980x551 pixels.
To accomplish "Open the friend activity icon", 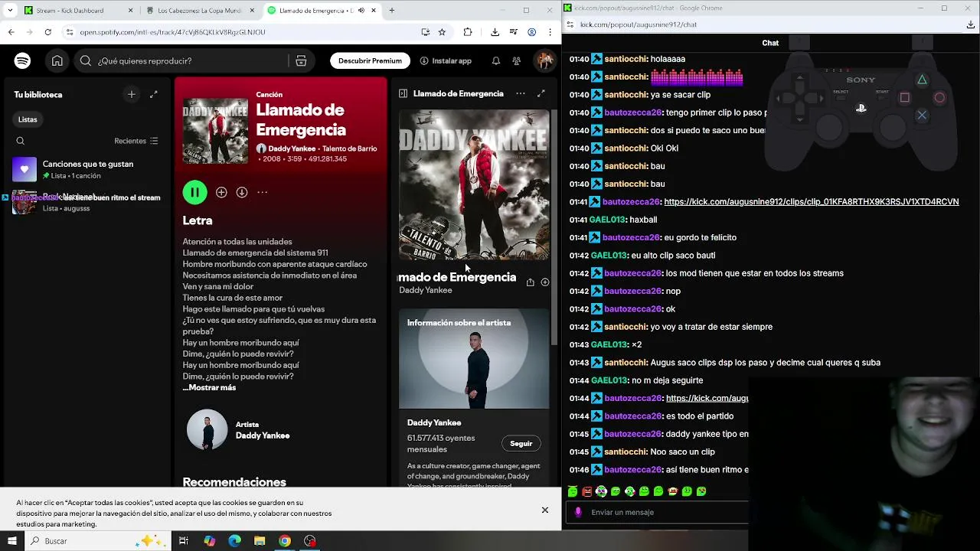I will (x=517, y=60).
